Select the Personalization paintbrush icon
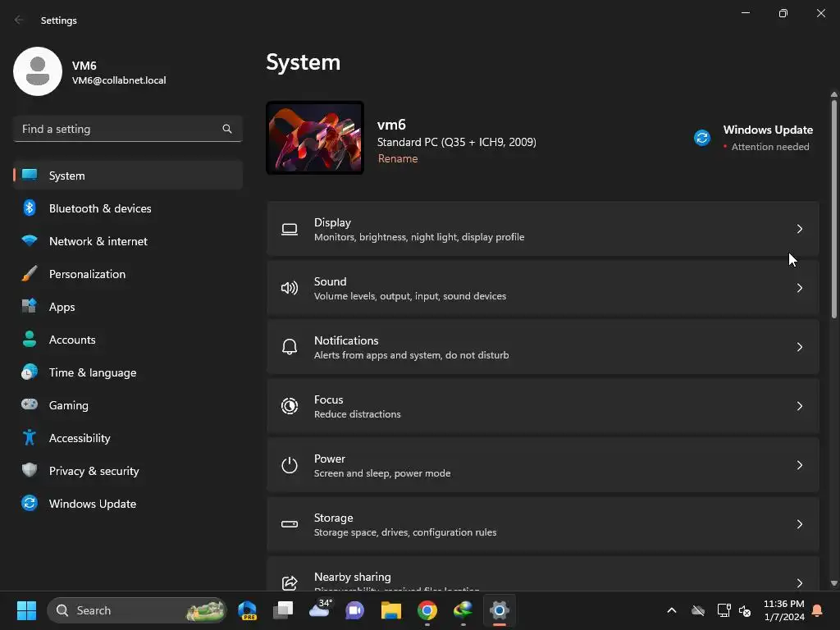The image size is (840, 630). click(30, 274)
